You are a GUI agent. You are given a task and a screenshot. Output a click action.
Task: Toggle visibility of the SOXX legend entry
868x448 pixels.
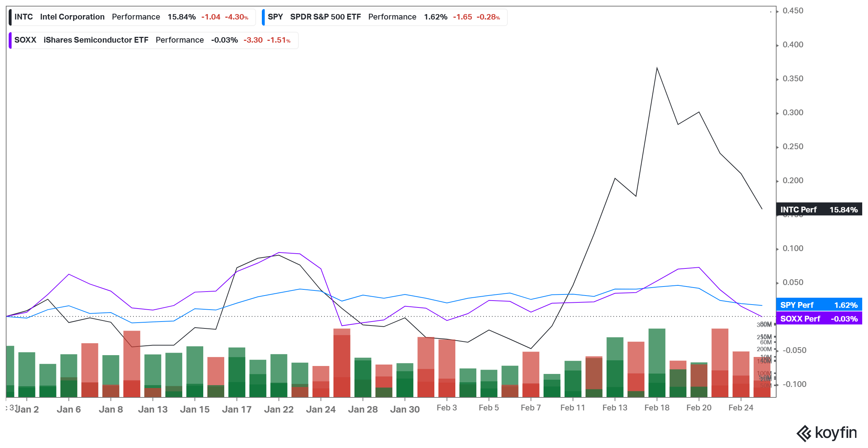10,40
